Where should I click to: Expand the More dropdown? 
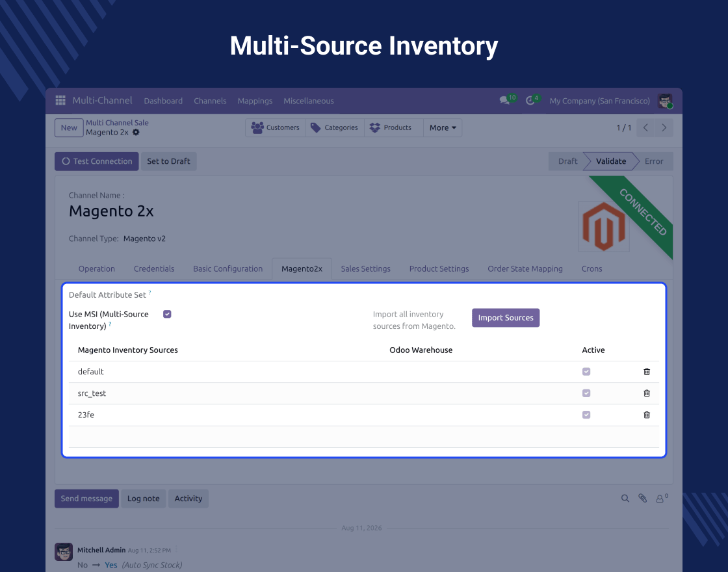pos(443,127)
